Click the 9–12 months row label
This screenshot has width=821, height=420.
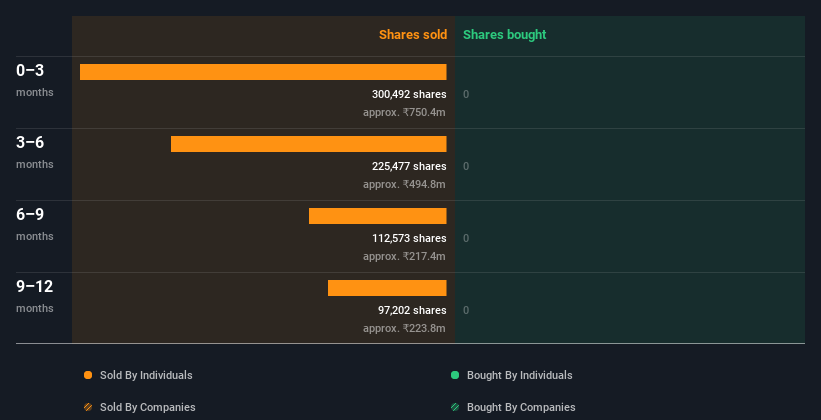click(35, 296)
